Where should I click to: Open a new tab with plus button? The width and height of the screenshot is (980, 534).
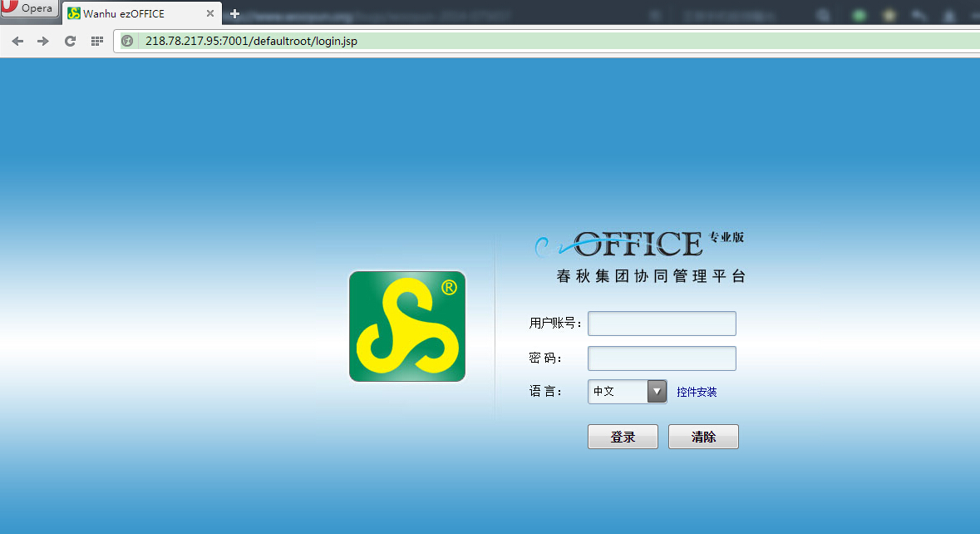235,13
